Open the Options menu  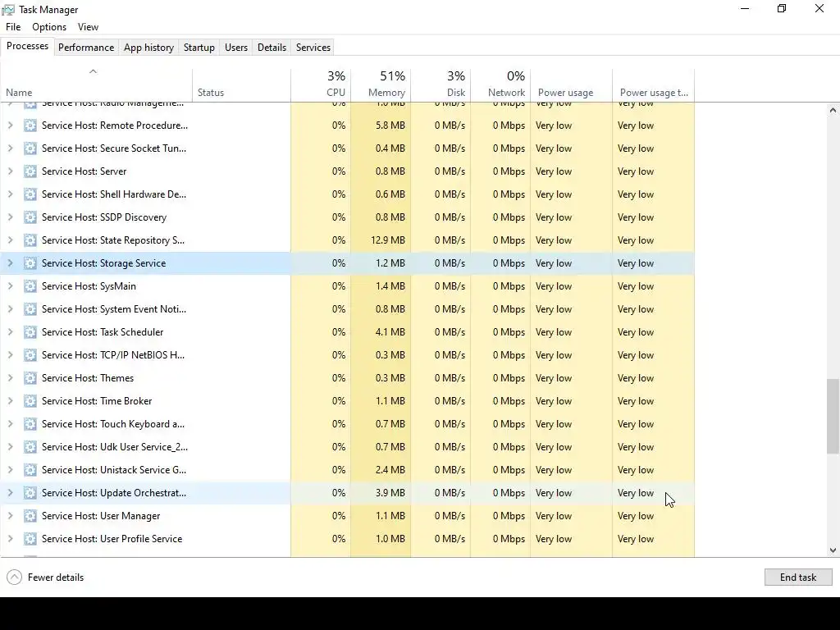pos(49,27)
